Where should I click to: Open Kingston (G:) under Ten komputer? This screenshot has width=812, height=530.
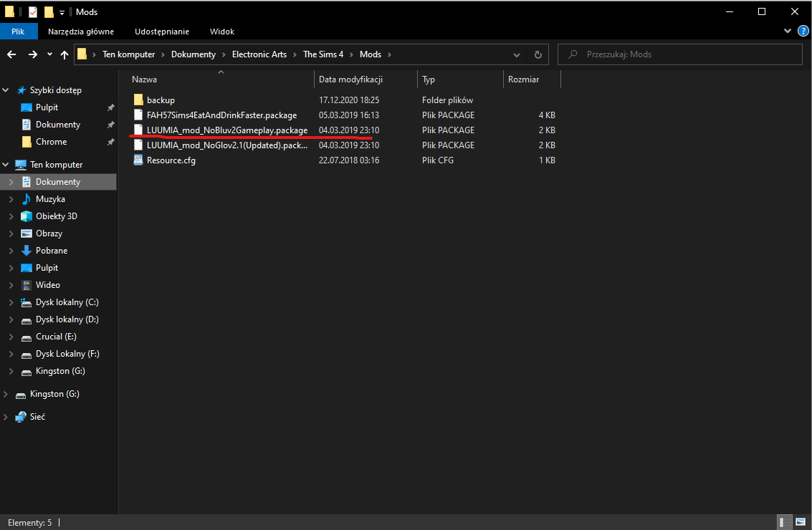(60, 370)
